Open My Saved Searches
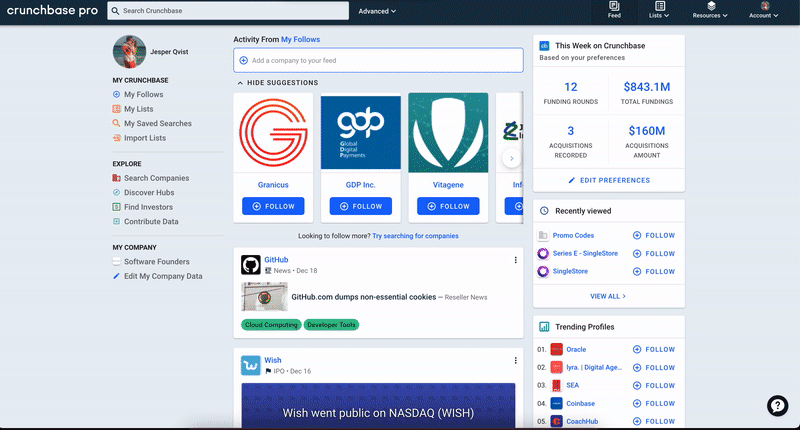This screenshot has height=430, width=800. [x=158, y=123]
